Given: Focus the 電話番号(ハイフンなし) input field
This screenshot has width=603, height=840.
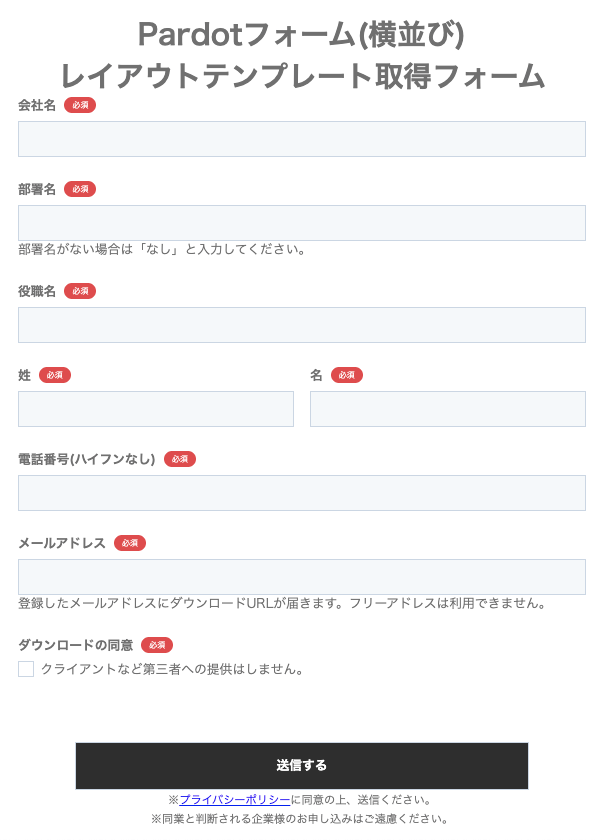Looking at the screenshot, I should coord(301,493).
